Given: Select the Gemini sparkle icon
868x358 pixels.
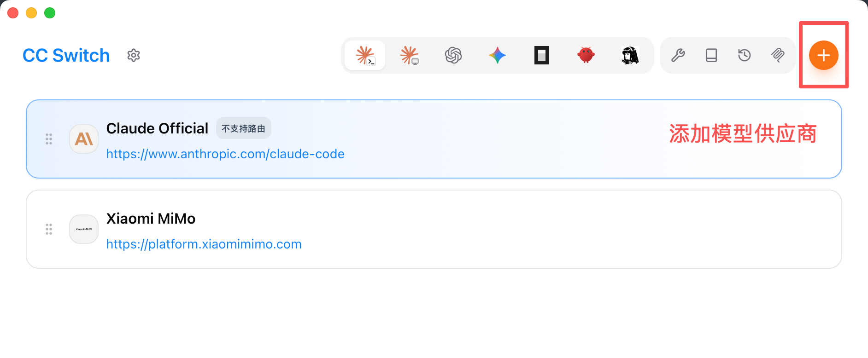Looking at the screenshot, I should (x=498, y=55).
